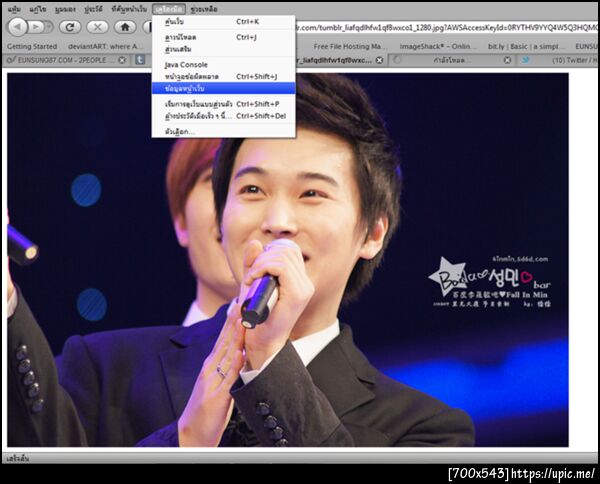
Task: Reload the page with the refresh icon
Action: tap(70, 27)
